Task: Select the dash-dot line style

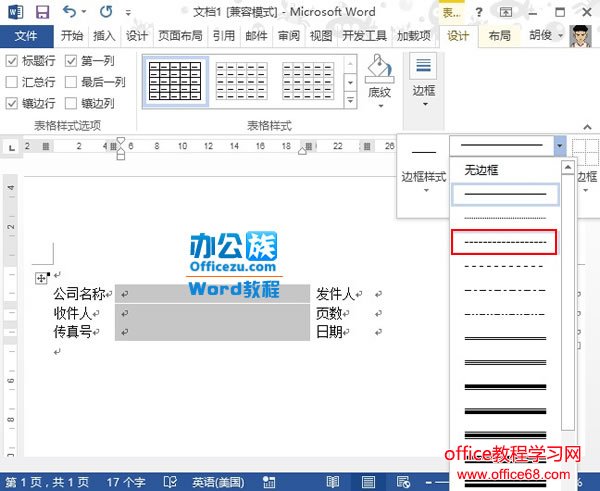Action: [x=505, y=291]
